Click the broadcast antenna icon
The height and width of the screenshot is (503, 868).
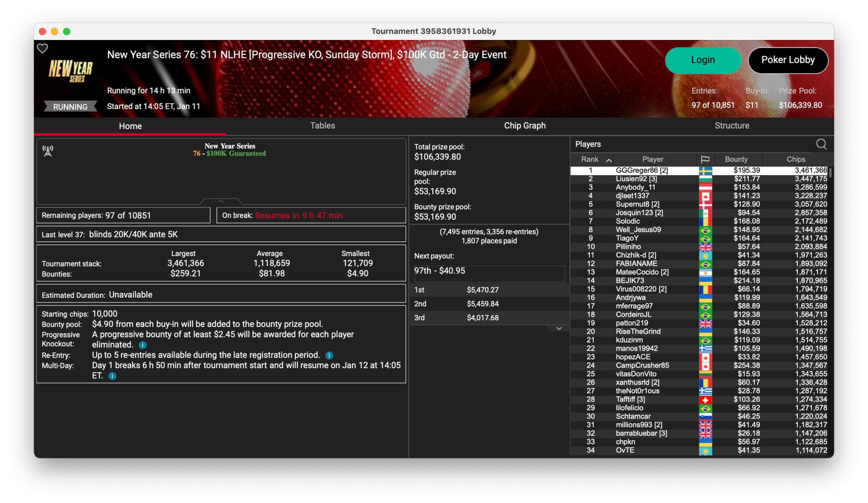48,151
